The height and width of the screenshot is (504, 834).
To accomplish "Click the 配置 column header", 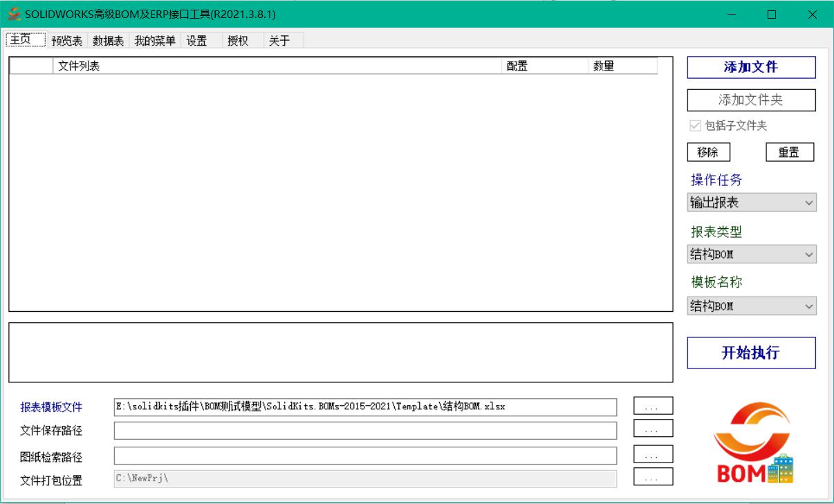I will (x=545, y=66).
